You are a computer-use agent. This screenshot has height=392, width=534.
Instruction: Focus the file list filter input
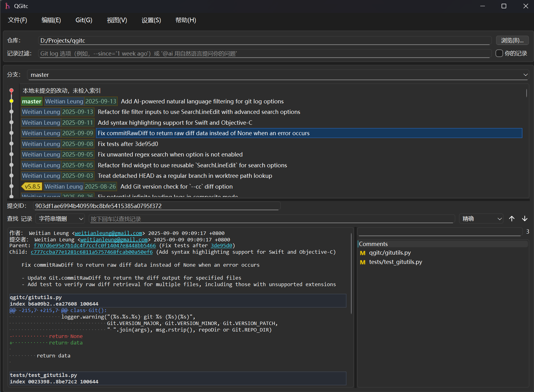coord(440,232)
